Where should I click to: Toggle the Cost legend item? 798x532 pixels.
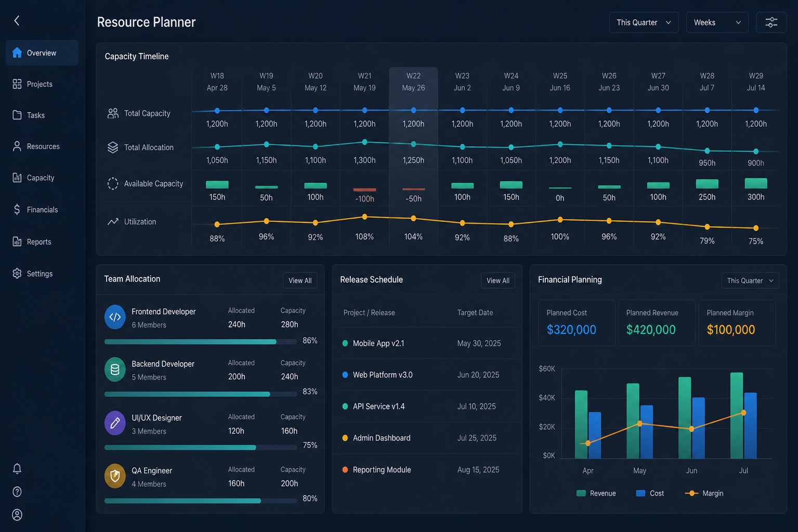[650, 493]
